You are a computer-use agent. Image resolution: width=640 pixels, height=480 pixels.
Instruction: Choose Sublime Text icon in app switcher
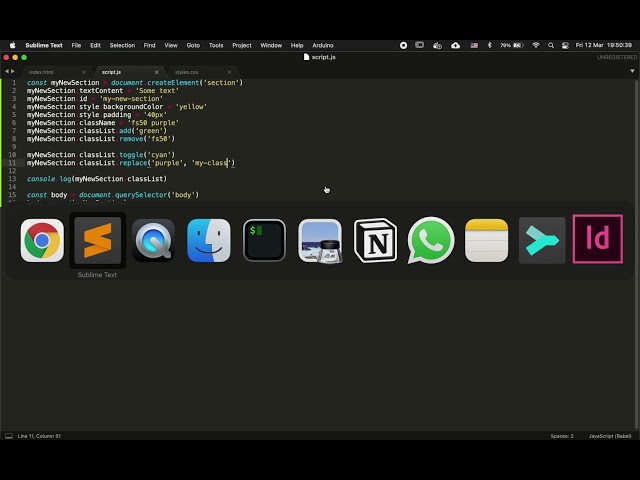98,240
